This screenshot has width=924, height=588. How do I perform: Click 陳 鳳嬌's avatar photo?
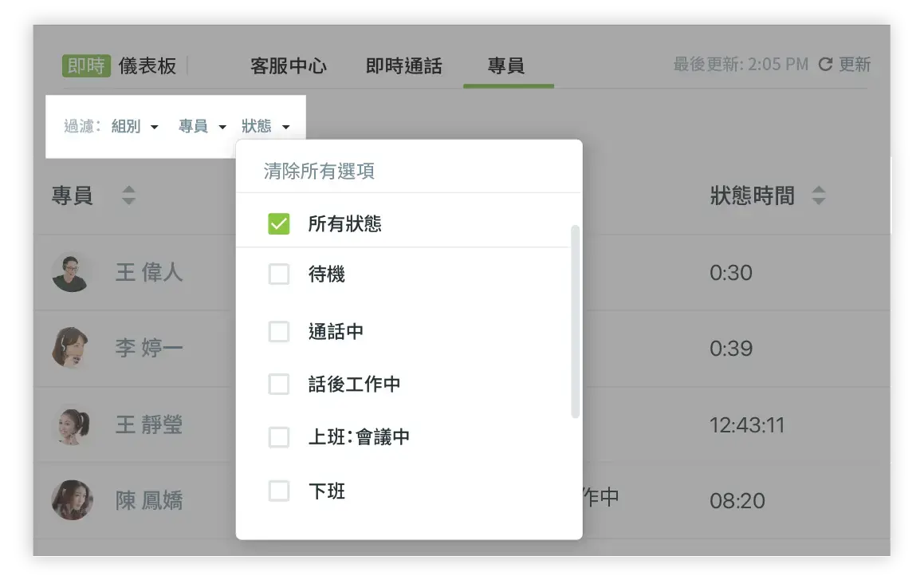point(71,500)
